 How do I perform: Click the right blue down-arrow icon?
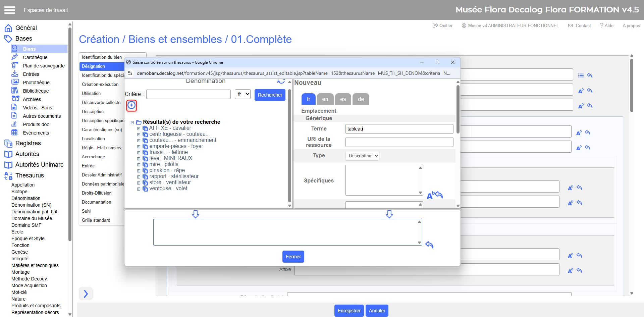(x=389, y=214)
